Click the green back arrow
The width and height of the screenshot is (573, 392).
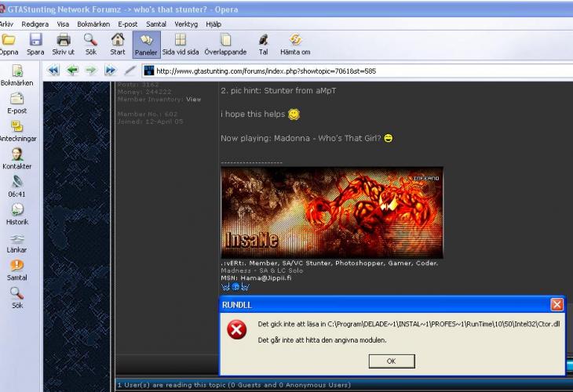click(x=72, y=70)
